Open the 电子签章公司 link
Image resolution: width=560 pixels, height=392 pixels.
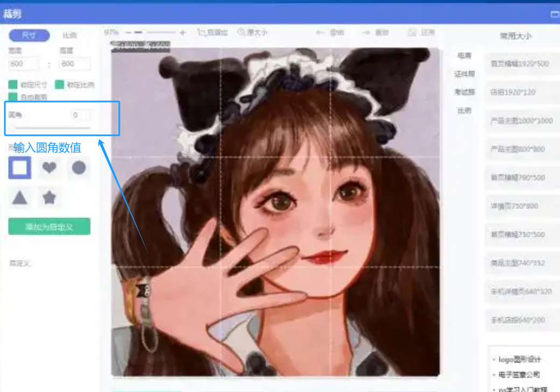point(519,374)
